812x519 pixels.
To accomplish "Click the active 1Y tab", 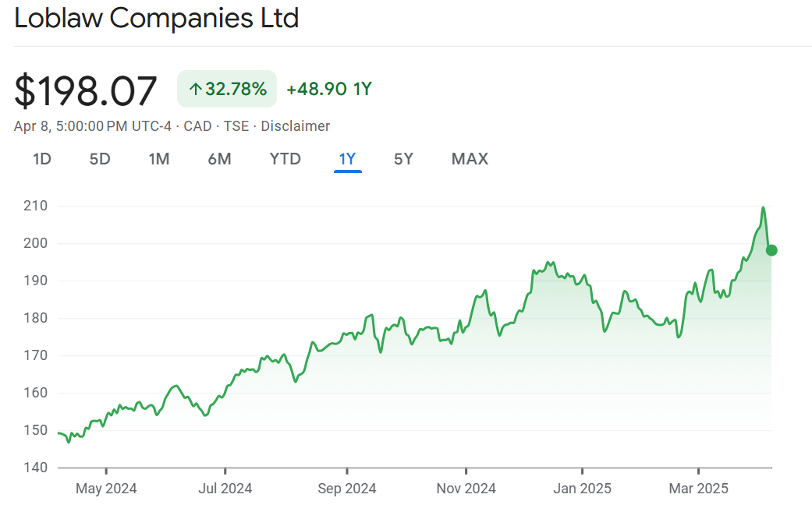I will tap(347, 159).
